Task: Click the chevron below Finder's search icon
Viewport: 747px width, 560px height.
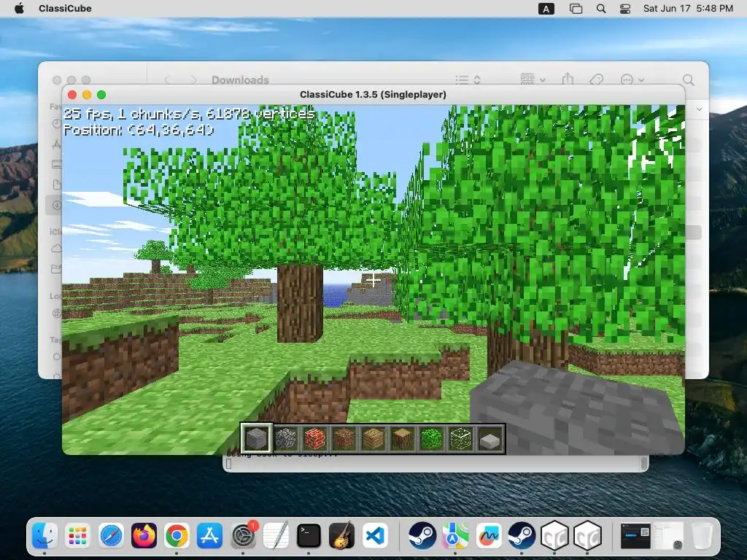Action: click(699, 109)
